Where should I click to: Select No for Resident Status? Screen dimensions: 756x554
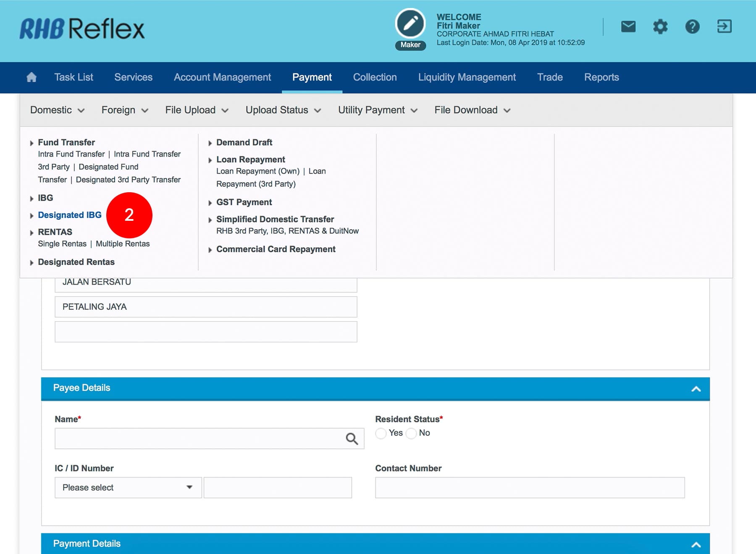click(x=412, y=433)
